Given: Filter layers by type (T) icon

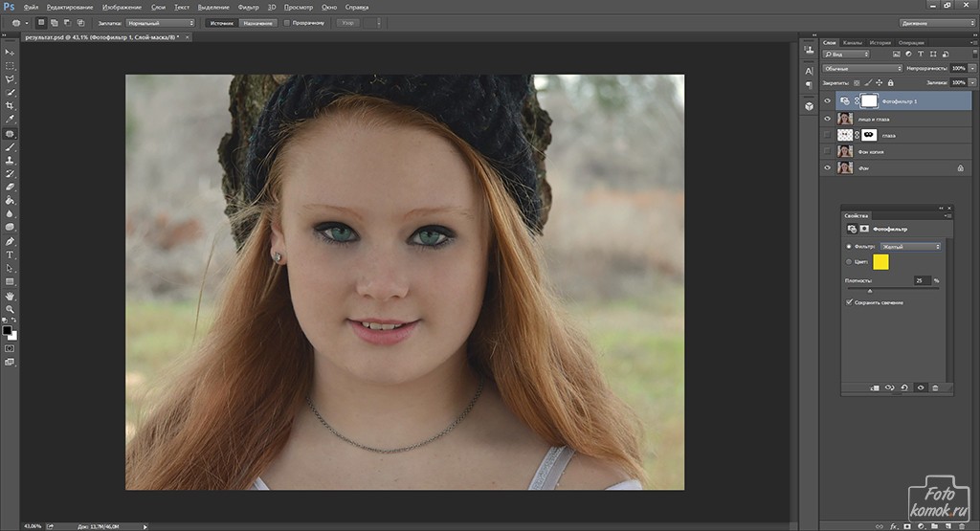Looking at the screenshot, I should (921, 55).
